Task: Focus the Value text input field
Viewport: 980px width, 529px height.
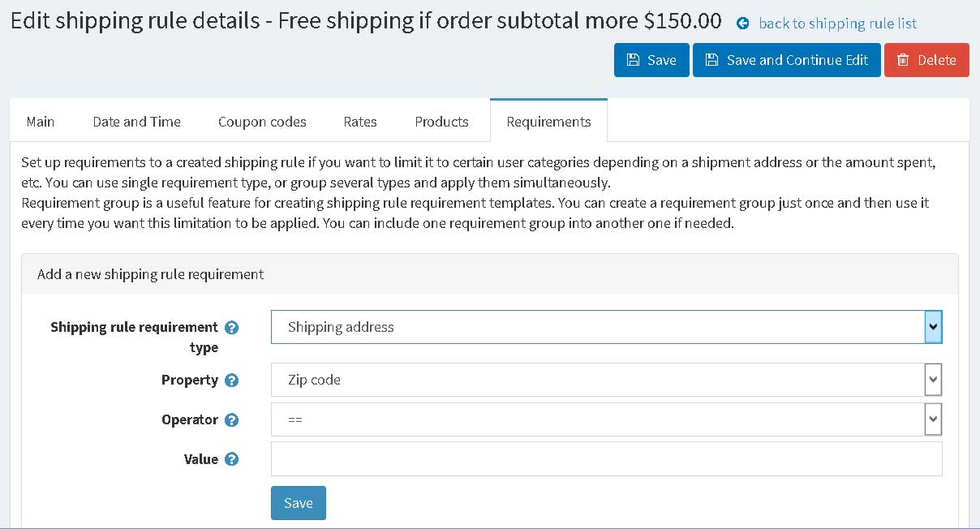Action: [x=606, y=459]
